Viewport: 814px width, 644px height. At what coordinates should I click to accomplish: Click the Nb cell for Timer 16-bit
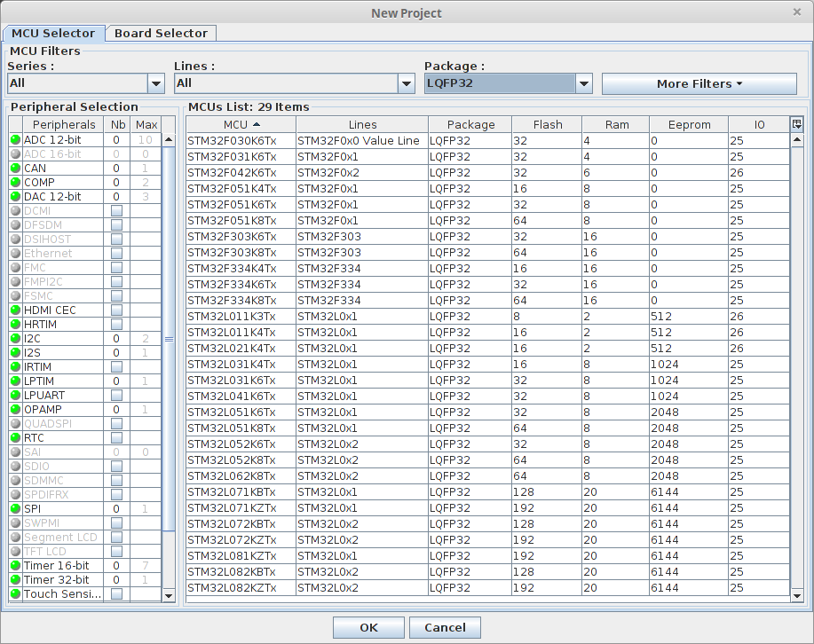(117, 566)
